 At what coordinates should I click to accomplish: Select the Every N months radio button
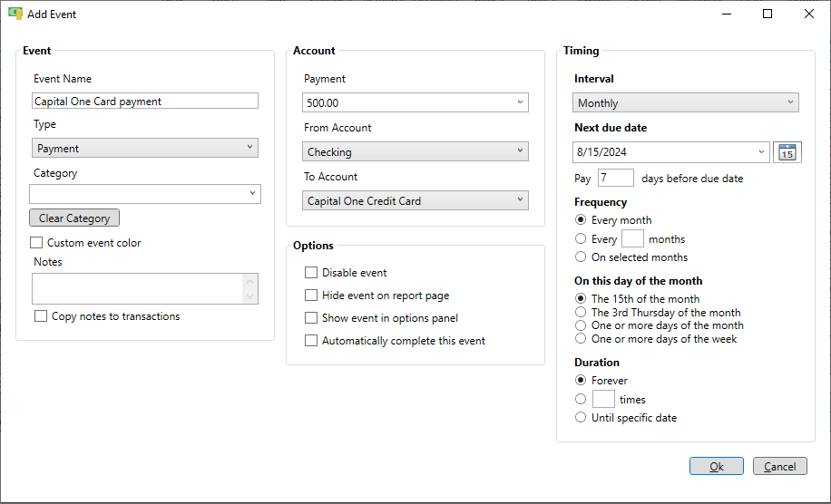(581, 238)
